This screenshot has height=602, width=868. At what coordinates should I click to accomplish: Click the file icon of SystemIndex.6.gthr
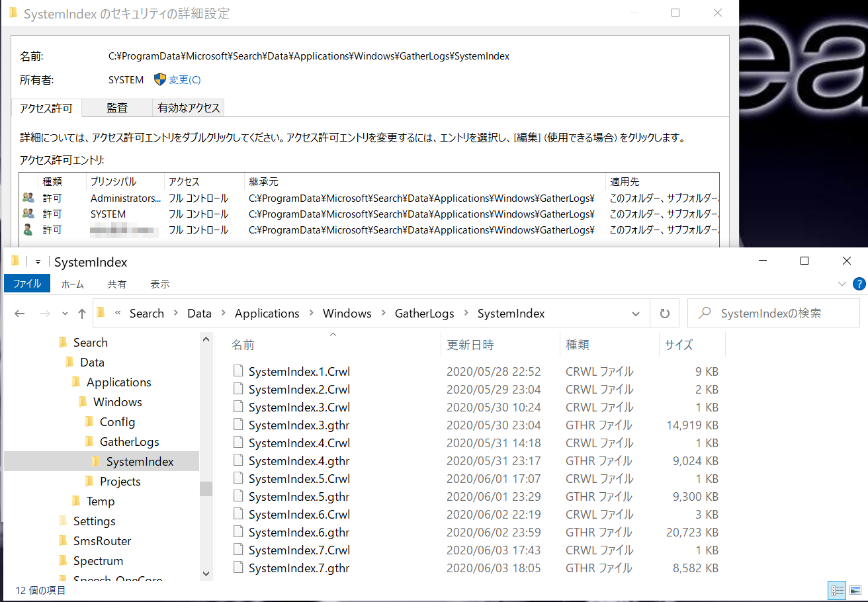[x=239, y=532]
